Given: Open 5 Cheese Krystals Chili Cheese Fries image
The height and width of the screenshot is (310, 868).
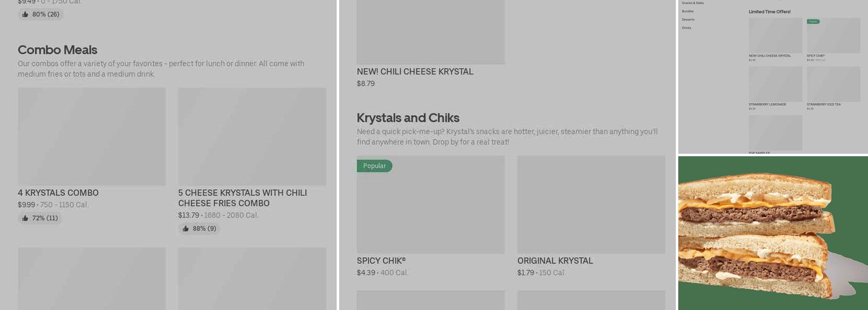Looking at the screenshot, I should tap(252, 136).
